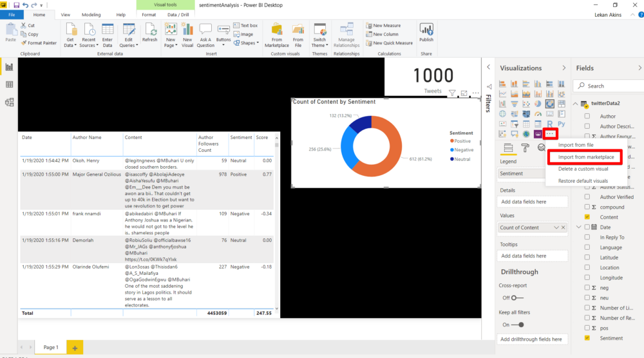
Task: Expand the Filters pane arrow
Action: 488,67
